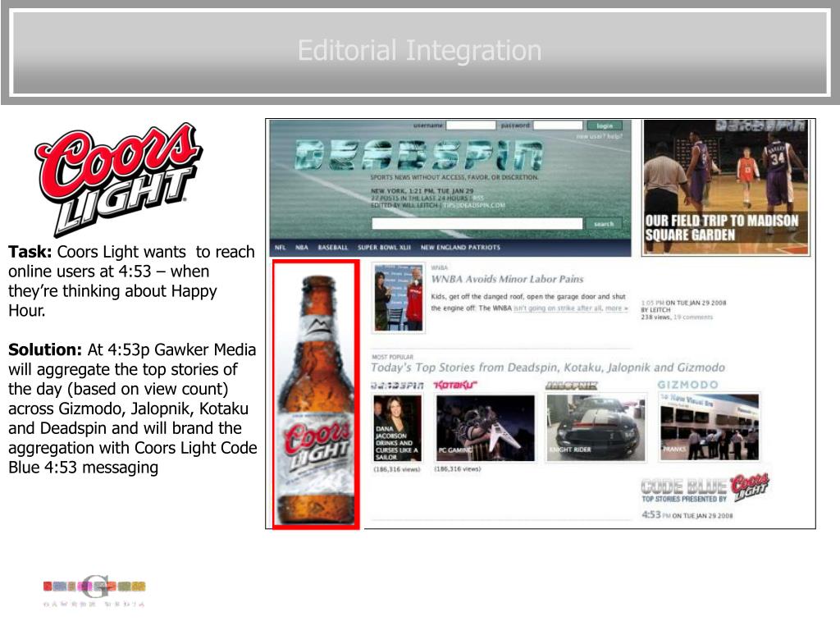Click the Code Blue Coors Light sponsor logo

(705, 487)
